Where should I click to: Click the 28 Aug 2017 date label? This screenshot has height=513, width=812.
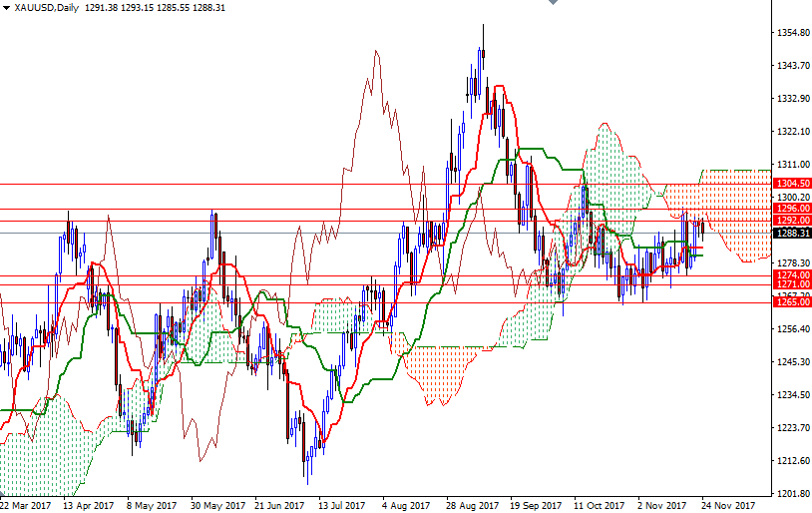click(x=472, y=505)
